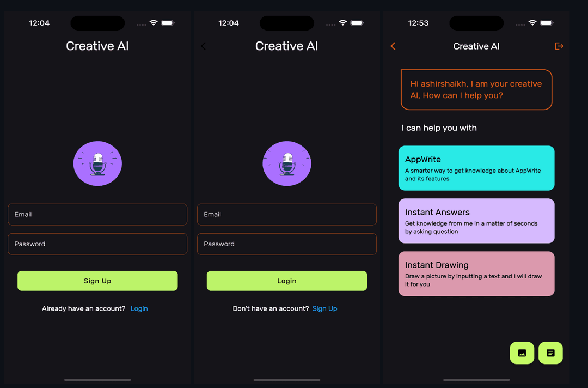Image resolution: width=588 pixels, height=388 pixels.
Task: Click the Email field on Sign Up screen
Action: click(x=97, y=214)
